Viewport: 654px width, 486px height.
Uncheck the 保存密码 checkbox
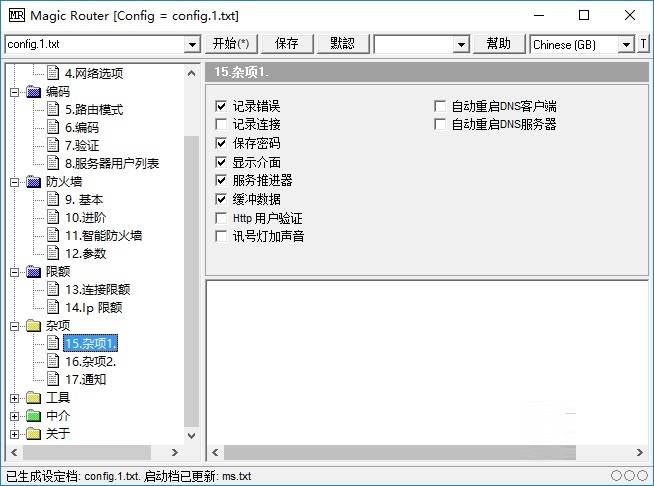221,143
